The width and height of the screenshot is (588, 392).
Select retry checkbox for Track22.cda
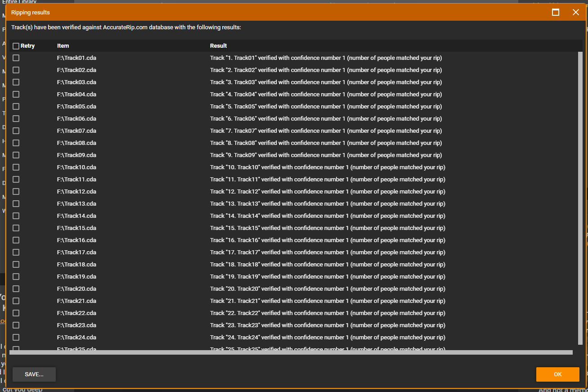[16, 313]
